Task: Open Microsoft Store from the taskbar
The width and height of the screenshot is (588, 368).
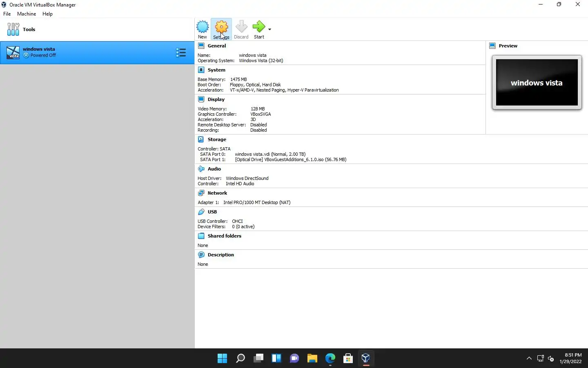Action: pos(348,358)
